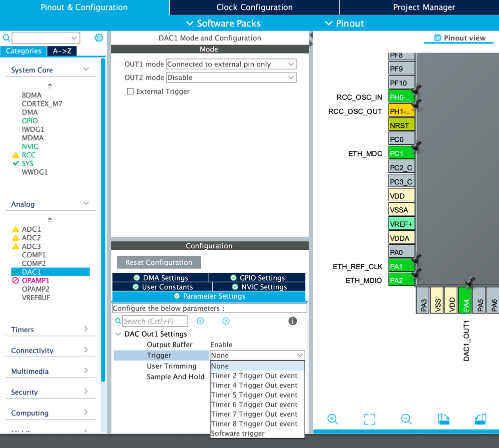Image resolution: width=499 pixels, height=448 pixels.
Task: Click the parameter search magnifier icon
Action: pyautogui.click(x=118, y=321)
